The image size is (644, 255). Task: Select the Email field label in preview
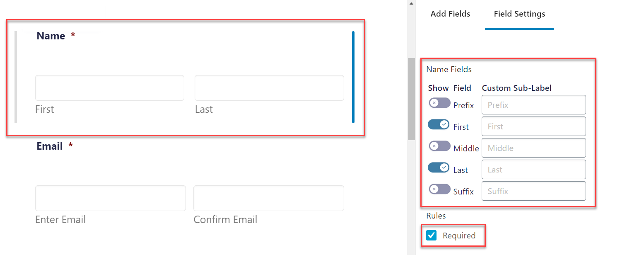(50, 146)
